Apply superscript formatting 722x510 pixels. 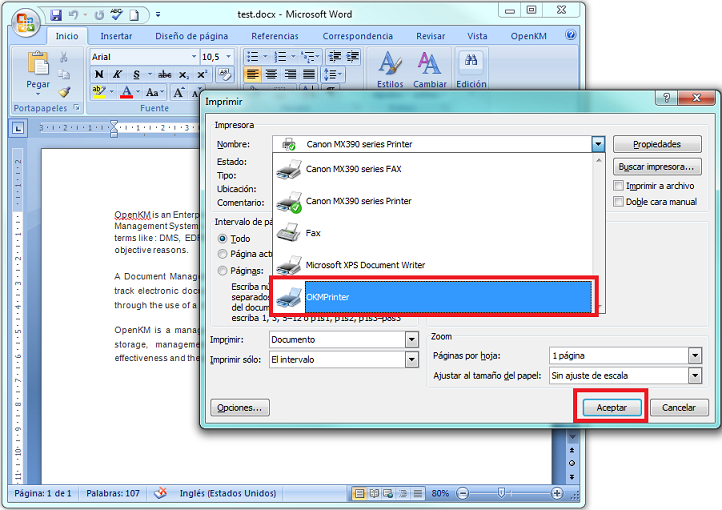point(202,75)
